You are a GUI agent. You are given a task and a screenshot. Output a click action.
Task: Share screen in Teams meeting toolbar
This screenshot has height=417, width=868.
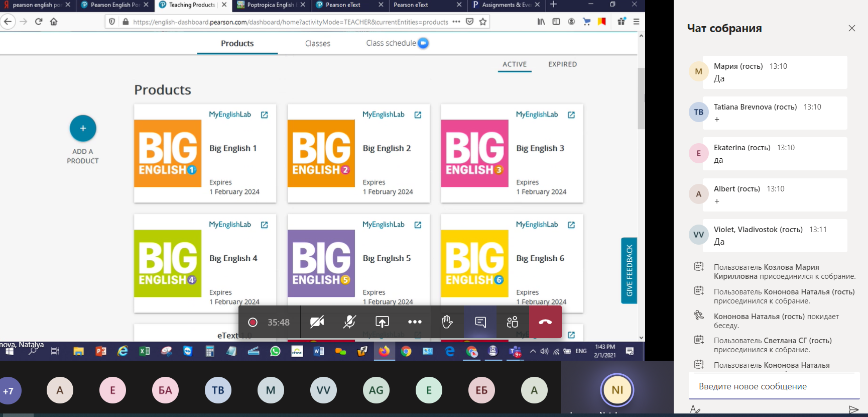[382, 322]
